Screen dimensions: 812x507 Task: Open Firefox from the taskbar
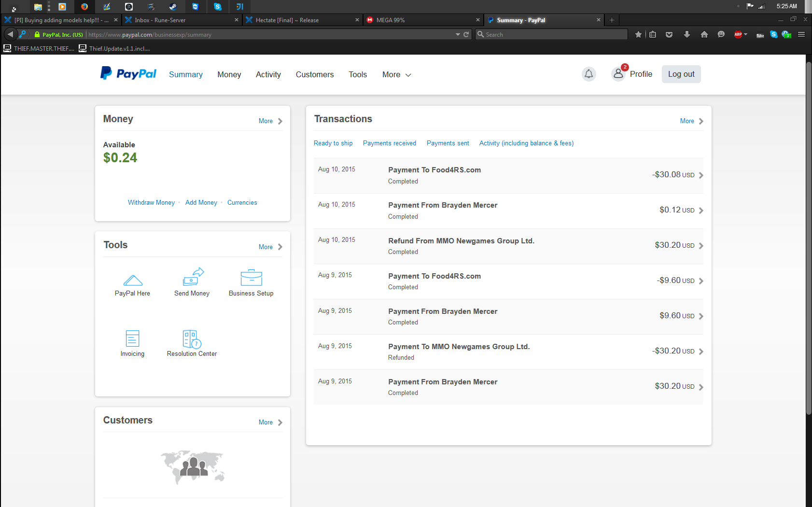pyautogui.click(x=84, y=6)
